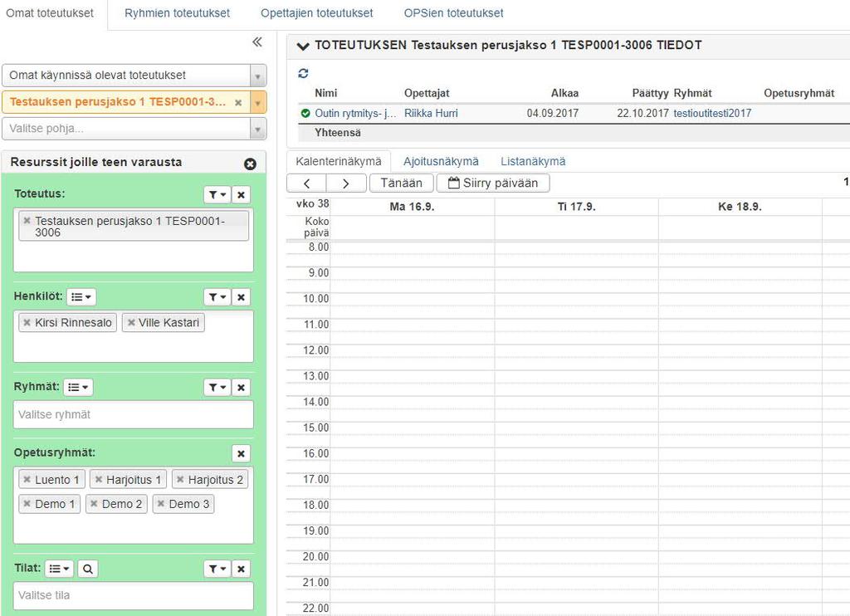
Task: Remove Harjoitus 2 from Opetusryhmät
Action: click(180, 479)
